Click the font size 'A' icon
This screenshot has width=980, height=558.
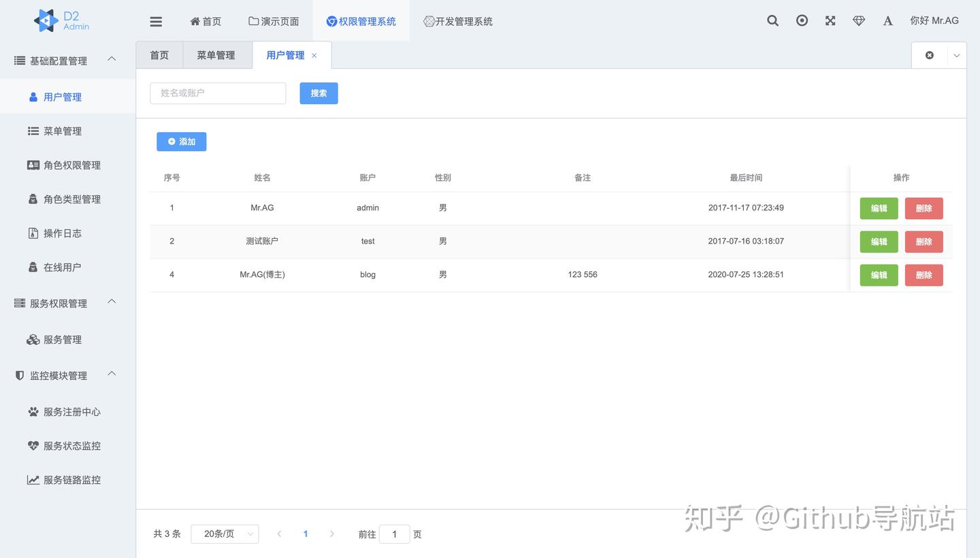(x=887, y=20)
